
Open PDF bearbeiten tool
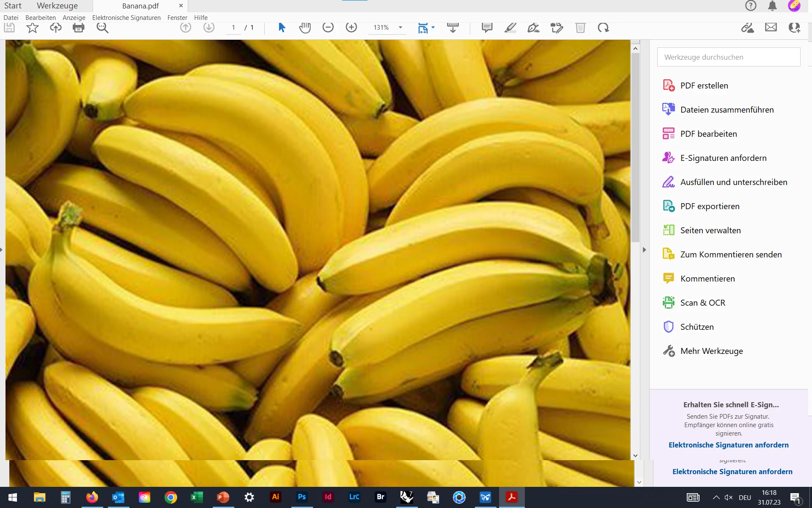click(708, 134)
